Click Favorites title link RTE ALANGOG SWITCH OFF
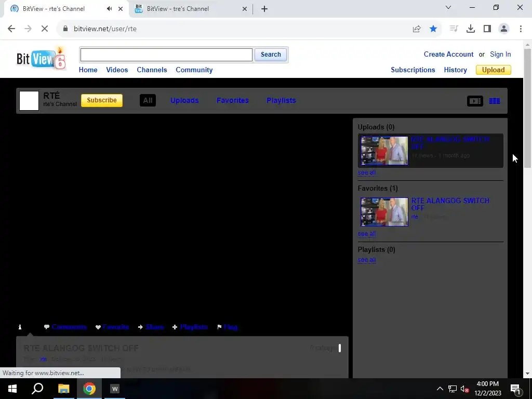Viewport: 532px width, 399px height. (450, 204)
